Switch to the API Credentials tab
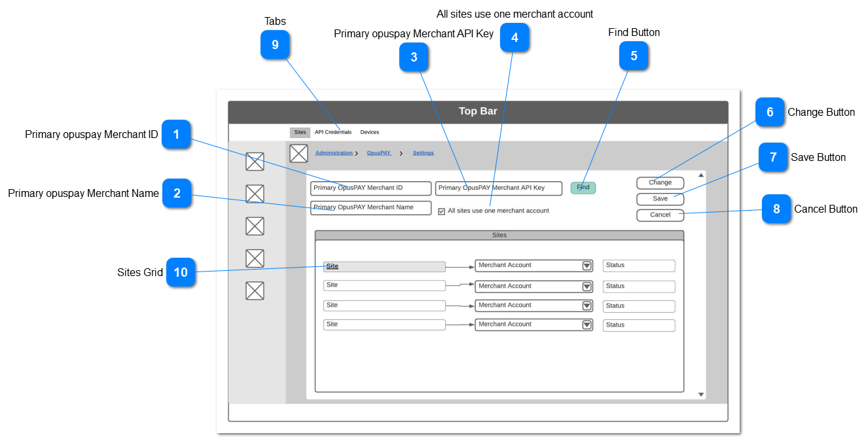This screenshot has width=868, height=439. click(x=333, y=132)
